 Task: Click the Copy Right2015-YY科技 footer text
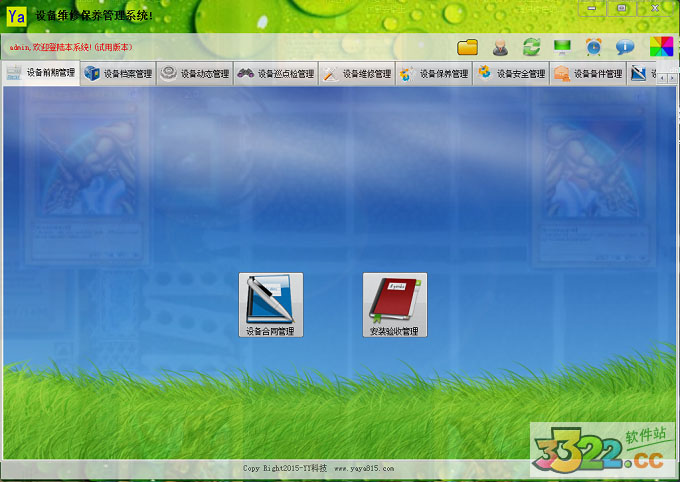pyautogui.click(x=285, y=469)
